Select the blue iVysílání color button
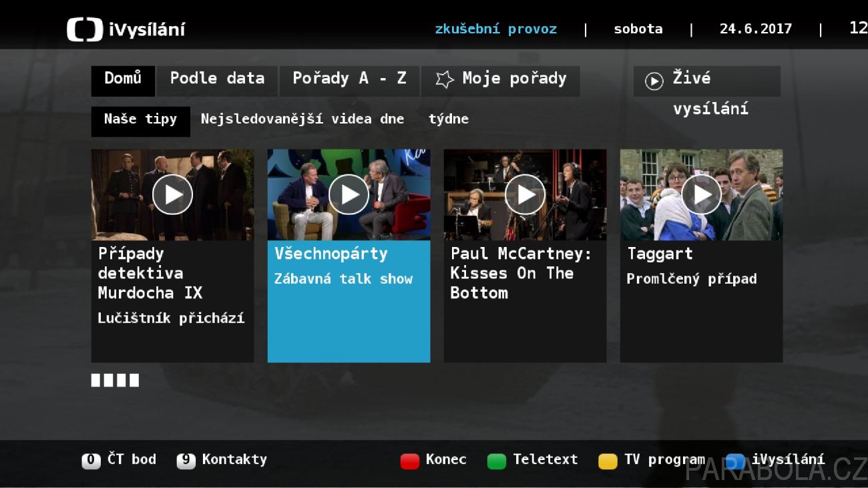 pos(735,461)
